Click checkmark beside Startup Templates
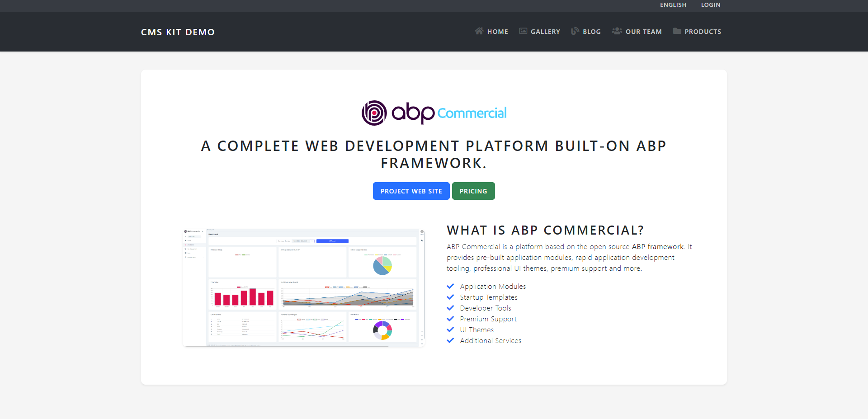The image size is (868, 419). 450,297
